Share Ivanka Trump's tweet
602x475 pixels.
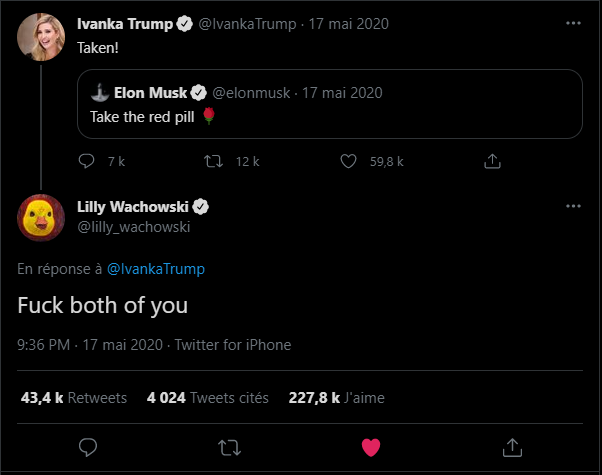tap(492, 161)
